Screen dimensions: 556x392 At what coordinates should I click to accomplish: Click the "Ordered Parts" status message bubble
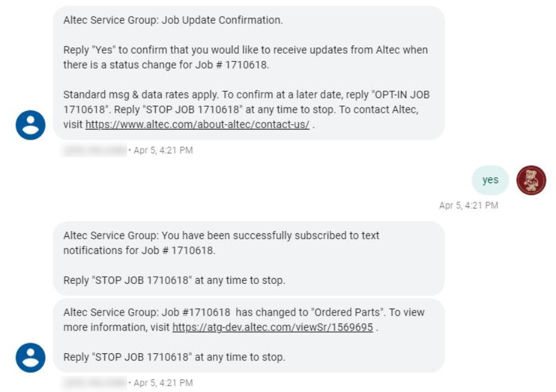[249, 335]
